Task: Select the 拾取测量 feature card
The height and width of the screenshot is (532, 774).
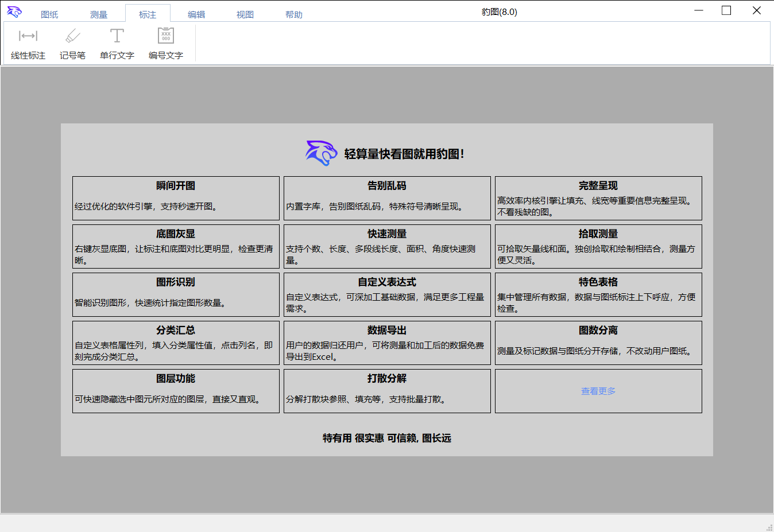Action: [x=598, y=246]
